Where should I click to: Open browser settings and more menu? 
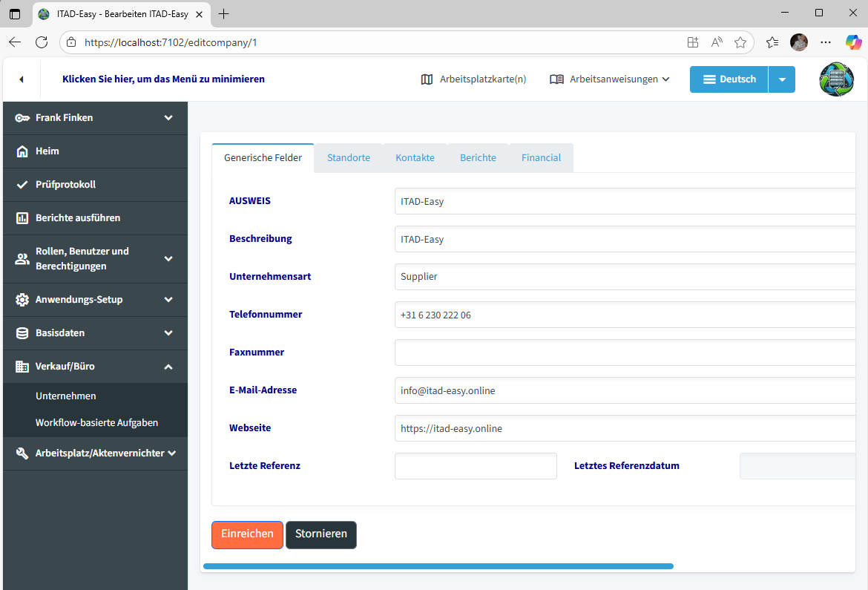tap(826, 42)
